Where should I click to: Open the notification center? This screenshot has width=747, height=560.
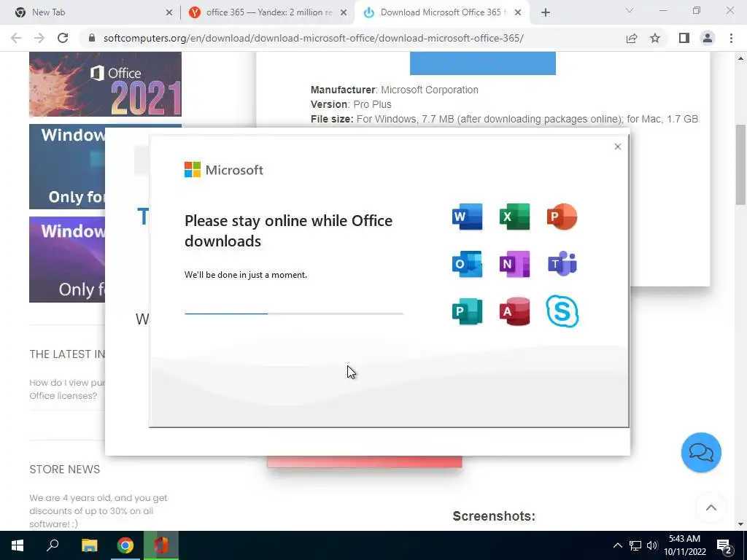pos(724,546)
